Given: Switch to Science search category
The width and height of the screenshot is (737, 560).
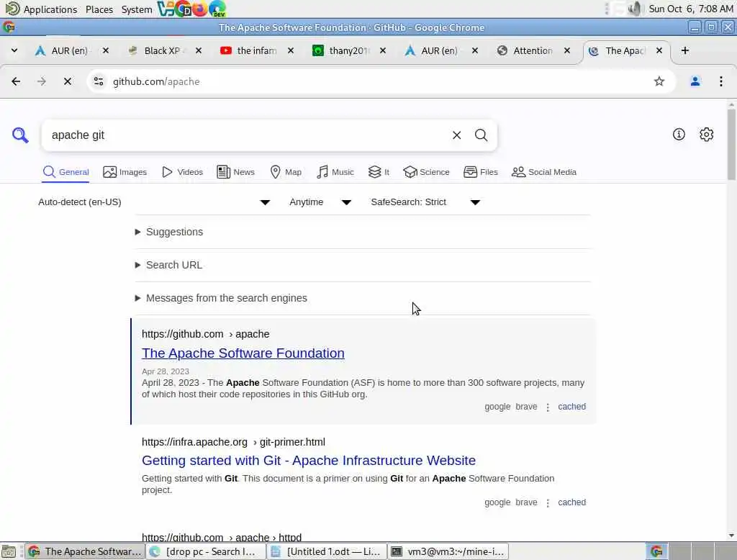Looking at the screenshot, I should [x=426, y=172].
